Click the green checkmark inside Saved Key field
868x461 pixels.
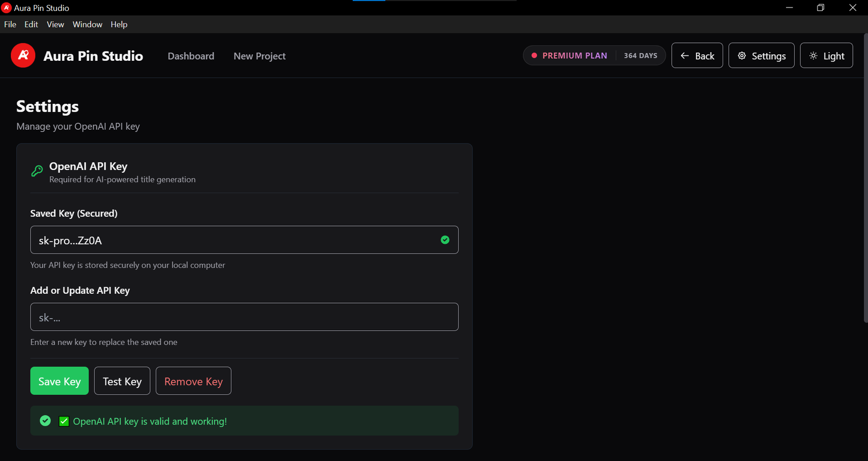(x=445, y=240)
